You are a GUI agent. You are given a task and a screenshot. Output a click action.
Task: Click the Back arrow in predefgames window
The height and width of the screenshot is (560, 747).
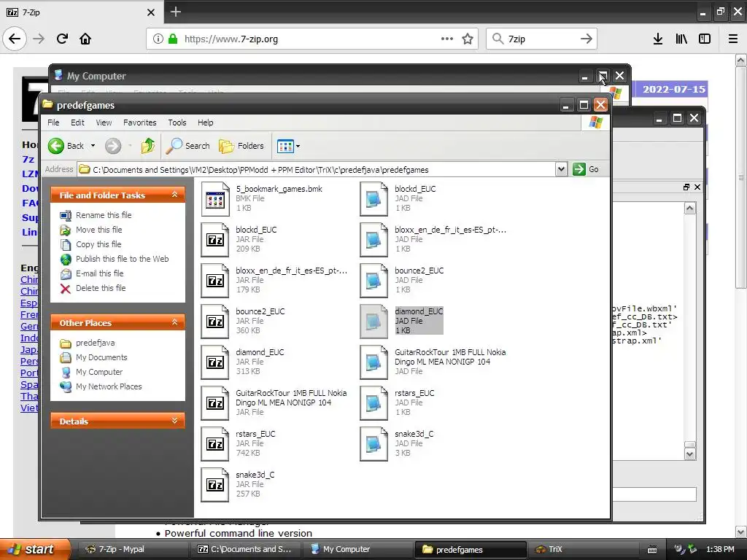pos(56,146)
